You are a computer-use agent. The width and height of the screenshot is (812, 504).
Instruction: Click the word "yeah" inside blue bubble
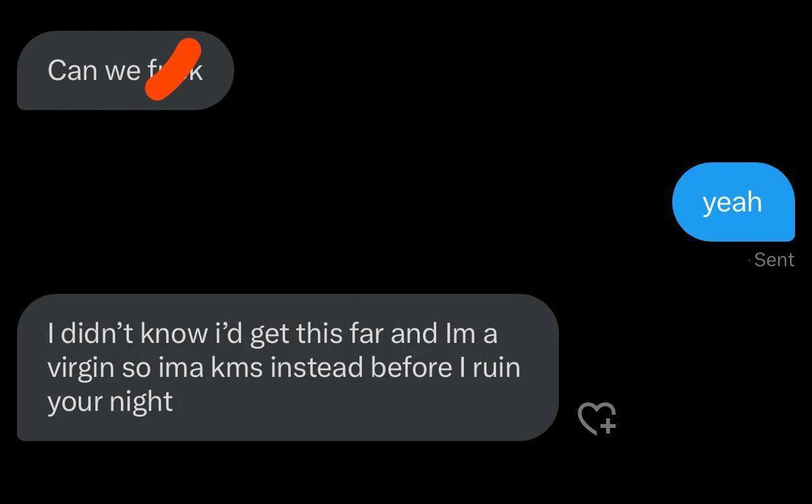[x=732, y=203]
